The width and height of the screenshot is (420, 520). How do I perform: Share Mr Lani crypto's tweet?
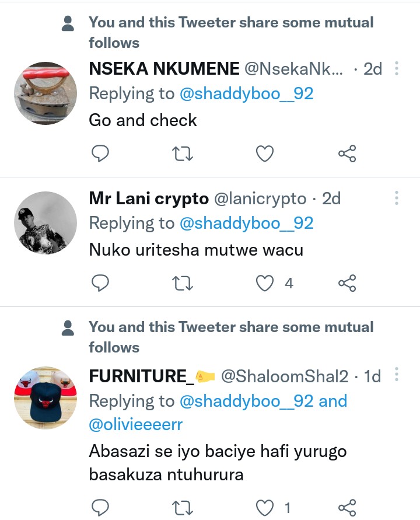tap(347, 284)
